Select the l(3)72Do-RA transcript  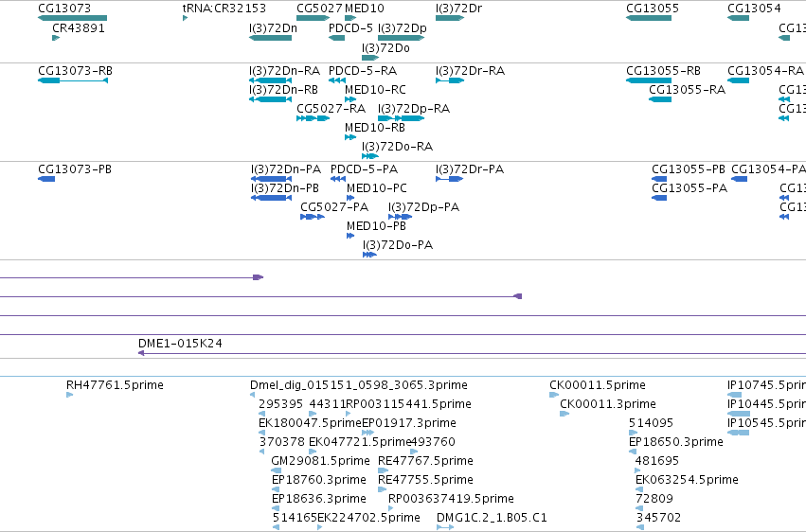point(370,156)
